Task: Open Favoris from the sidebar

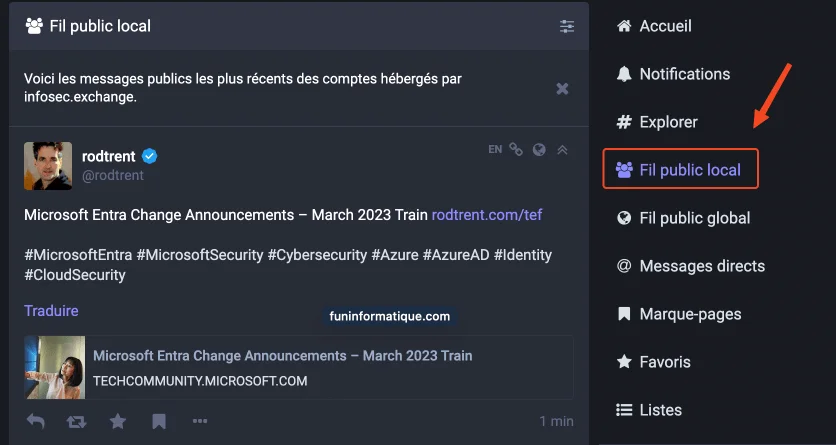Action: click(x=665, y=362)
